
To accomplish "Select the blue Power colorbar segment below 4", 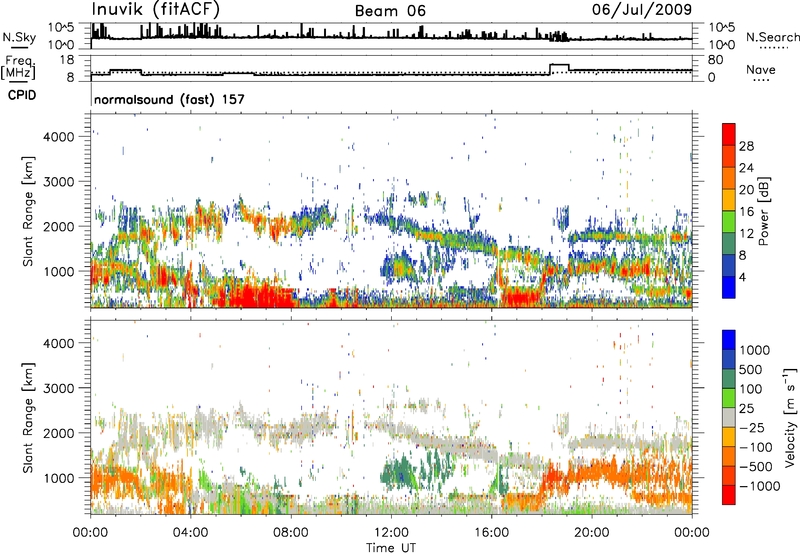I will coord(729,287).
